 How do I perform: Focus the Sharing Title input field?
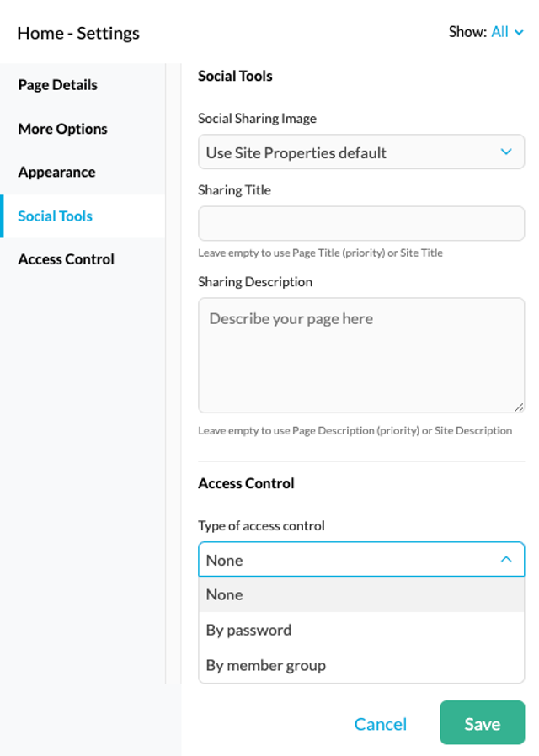[361, 223]
